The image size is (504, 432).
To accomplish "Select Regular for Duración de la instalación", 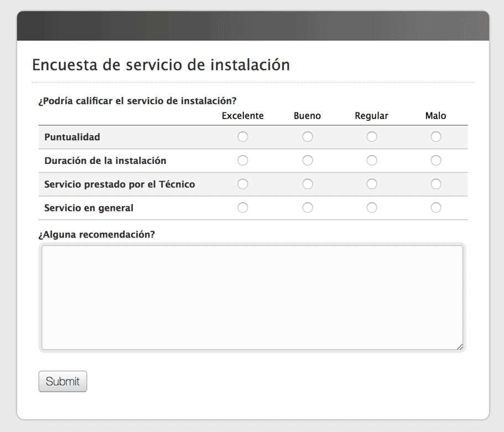I will point(372,160).
